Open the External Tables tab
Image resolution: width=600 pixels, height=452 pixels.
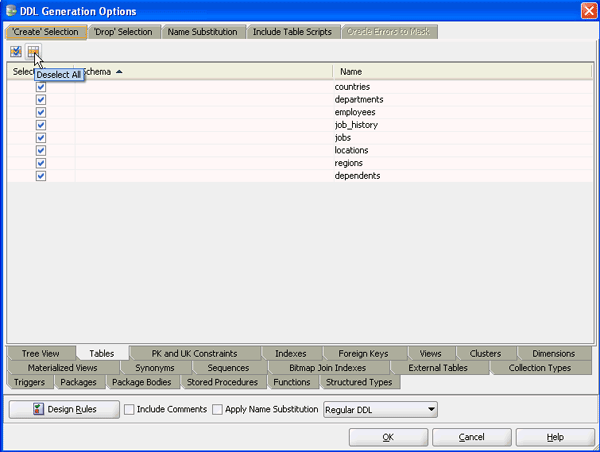438,368
